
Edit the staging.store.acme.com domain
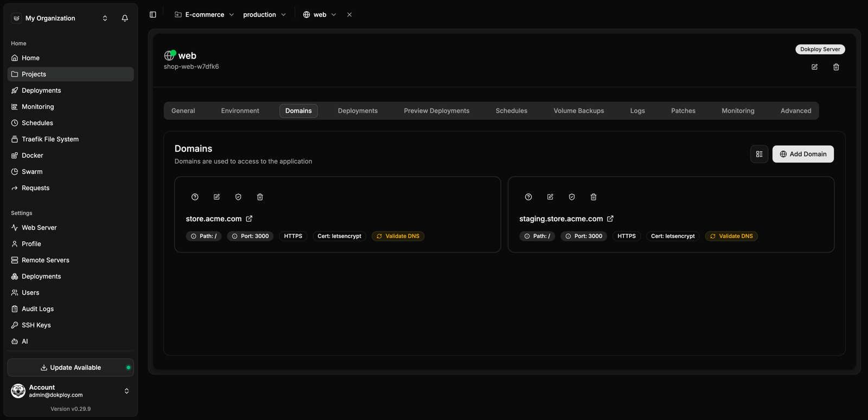(x=550, y=197)
